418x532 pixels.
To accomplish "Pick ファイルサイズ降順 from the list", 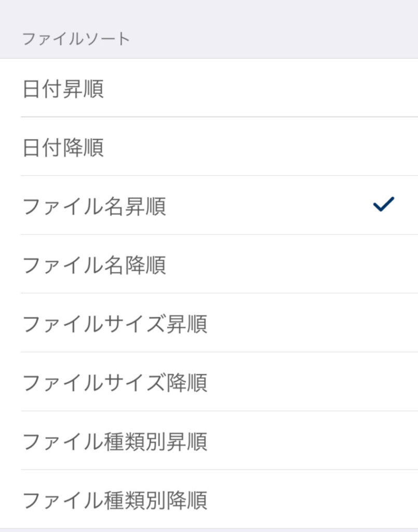I will tap(115, 382).
